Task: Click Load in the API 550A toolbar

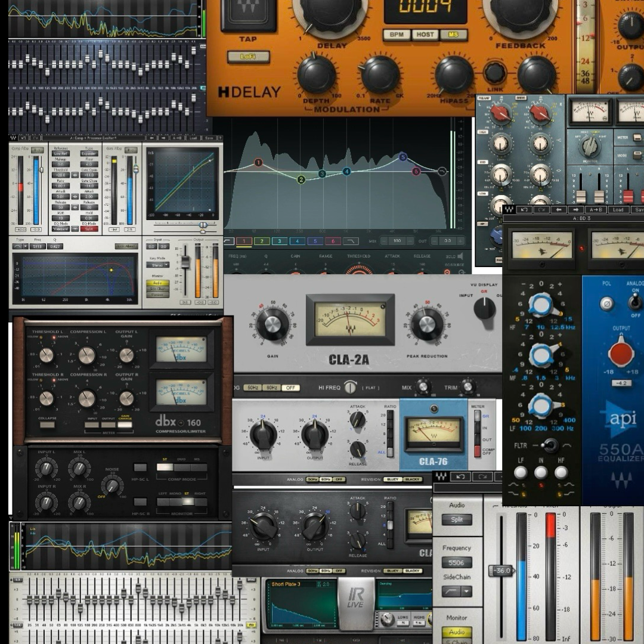Action: 618,209
